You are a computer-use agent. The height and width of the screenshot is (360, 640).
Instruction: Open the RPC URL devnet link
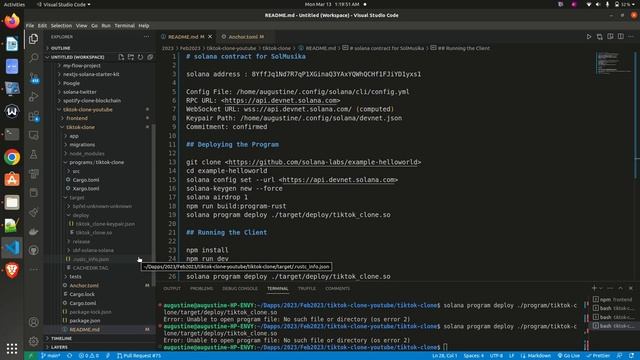pyautogui.click(x=280, y=100)
